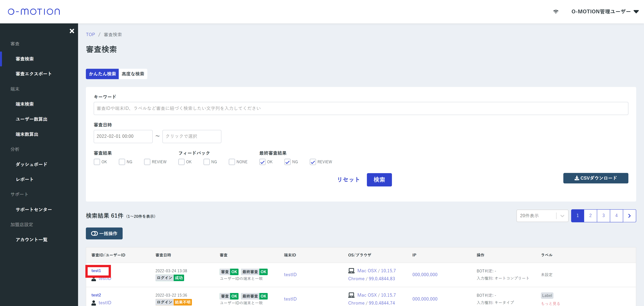
Task: Check the 審査結果 OK checkbox
Action: point(97,162)
